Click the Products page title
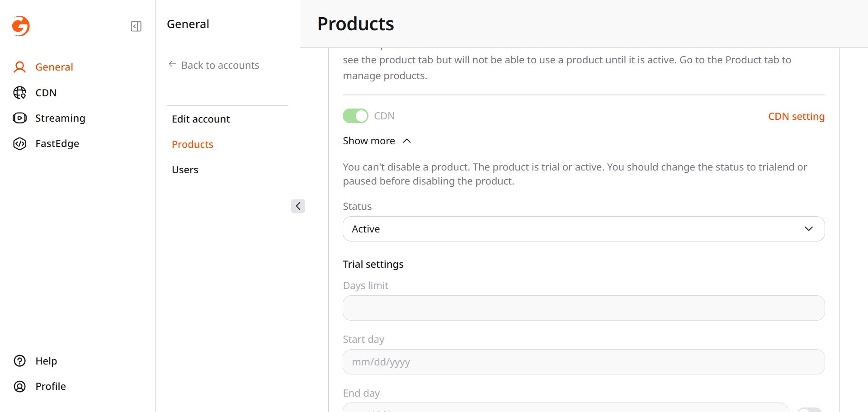 coord(356,24)
